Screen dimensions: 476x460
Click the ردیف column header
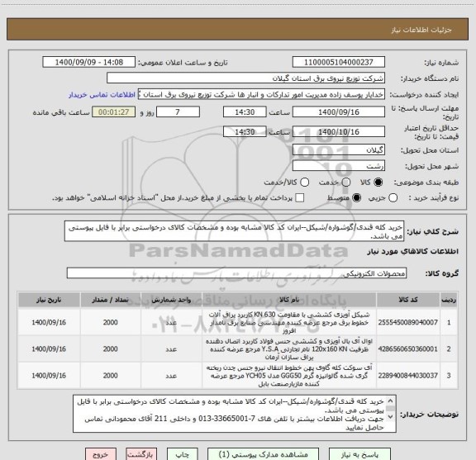(x=449, y=300)
